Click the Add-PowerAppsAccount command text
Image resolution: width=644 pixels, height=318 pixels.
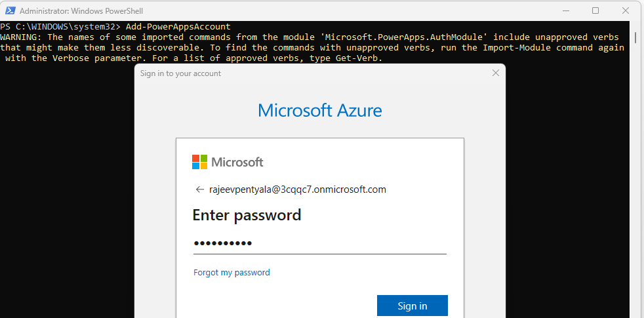tap(178, 27)
